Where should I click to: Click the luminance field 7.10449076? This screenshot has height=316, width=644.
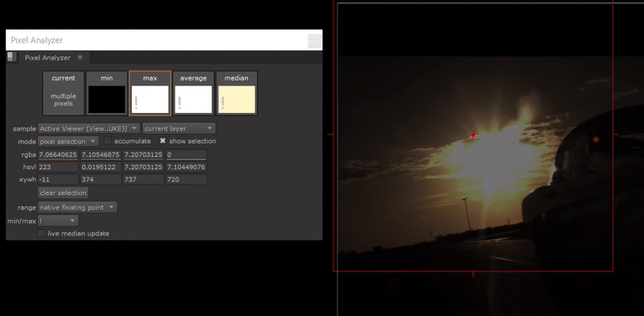coord(187,167)
